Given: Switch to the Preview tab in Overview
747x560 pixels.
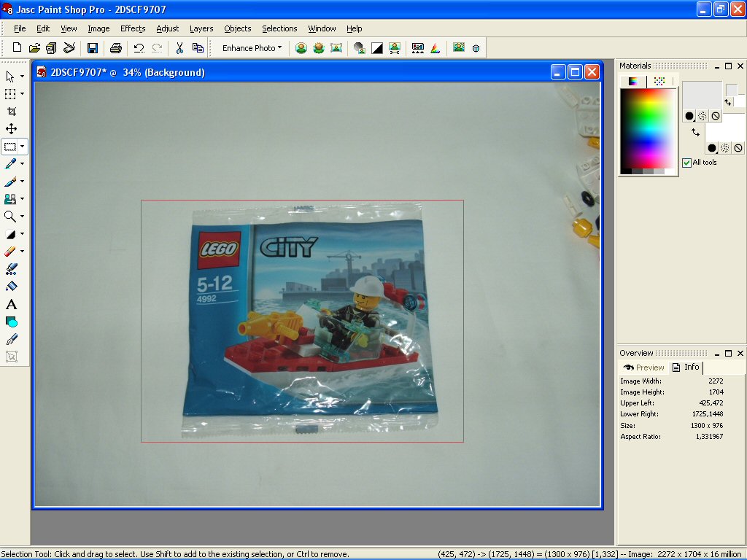Looking at the screenshot, I should pos(643,367).
